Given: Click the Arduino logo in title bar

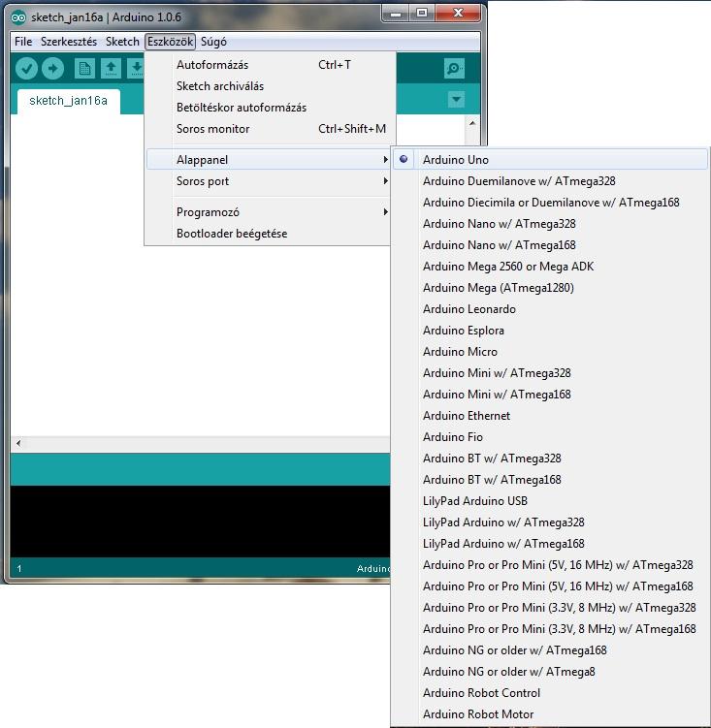Looking at the screenshot, I should click(x=18, y=17).
